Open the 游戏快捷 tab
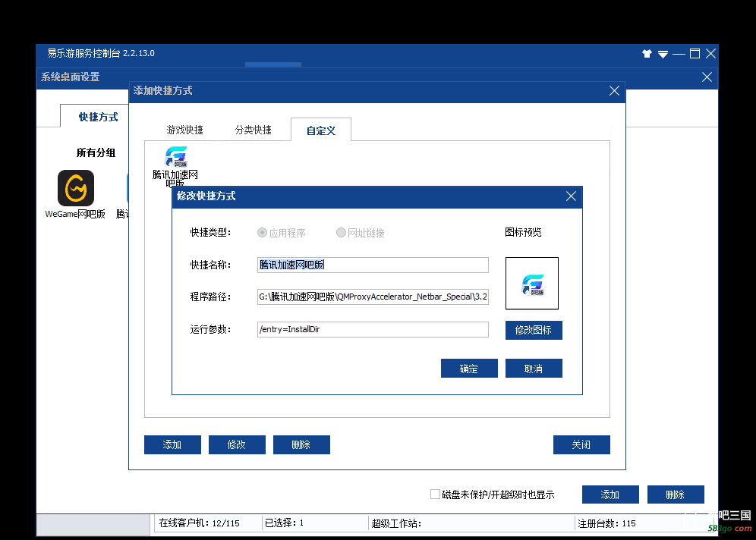The width and height of the screenshot is (756, 540). (184, 130)
